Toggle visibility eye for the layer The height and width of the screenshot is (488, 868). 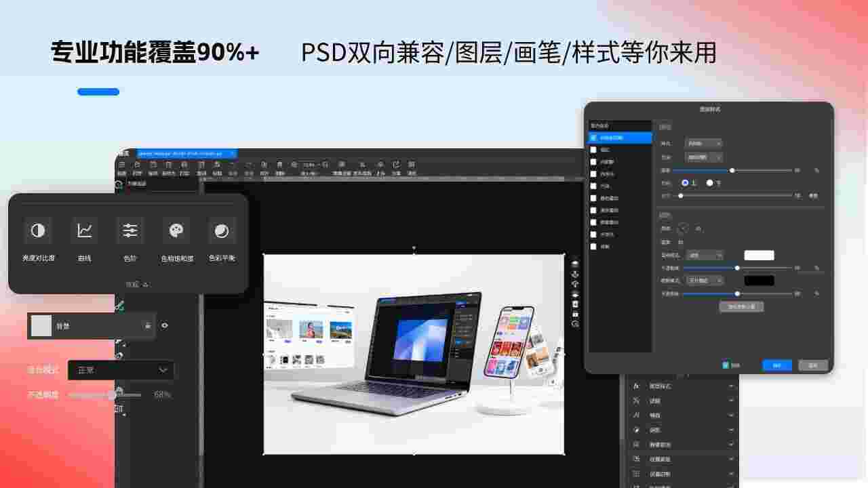(164, 325)
